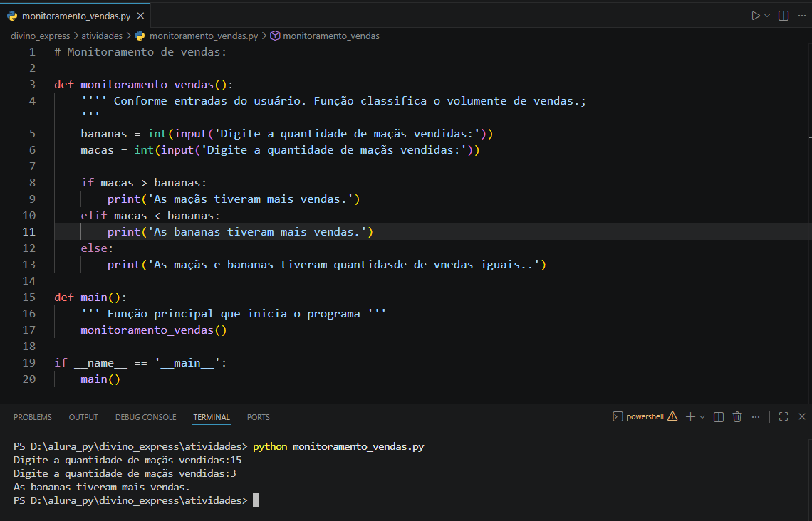Viewport: 812px width, 521px height.
Task: Click monitoramento_vendas.py file in breadcrumb
Action: tap(203, 36)
